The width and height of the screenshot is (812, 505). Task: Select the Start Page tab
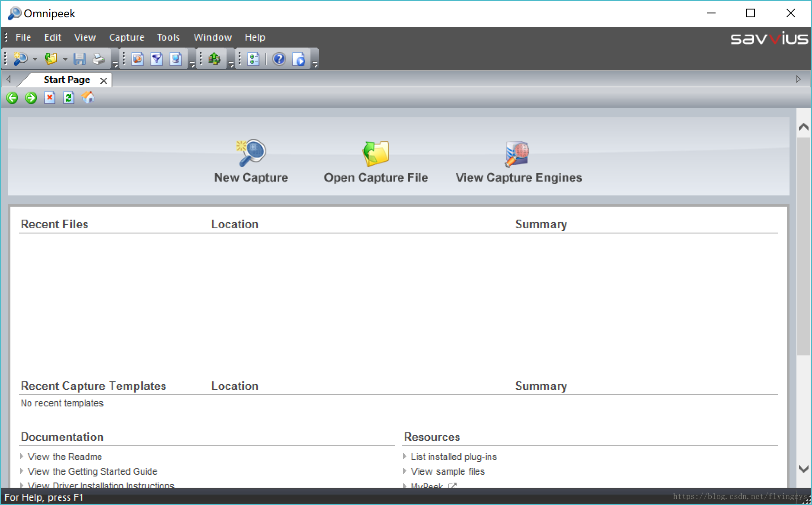(67, 80)
